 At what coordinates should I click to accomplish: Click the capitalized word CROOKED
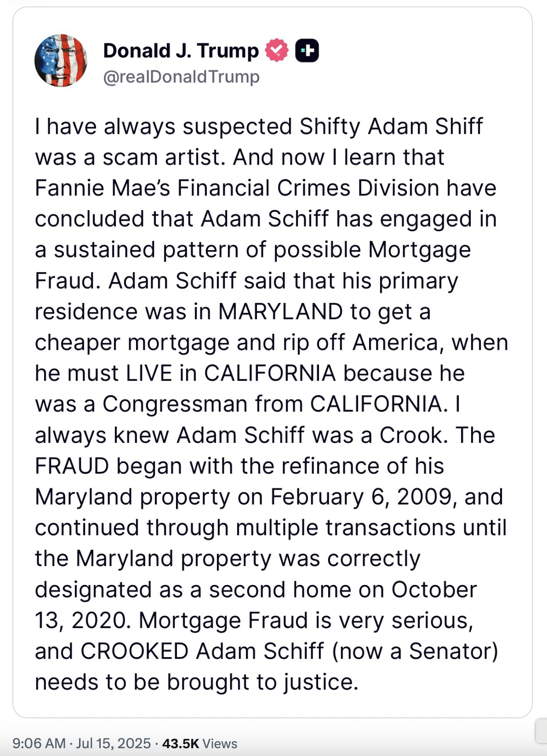tap(134, 652)
